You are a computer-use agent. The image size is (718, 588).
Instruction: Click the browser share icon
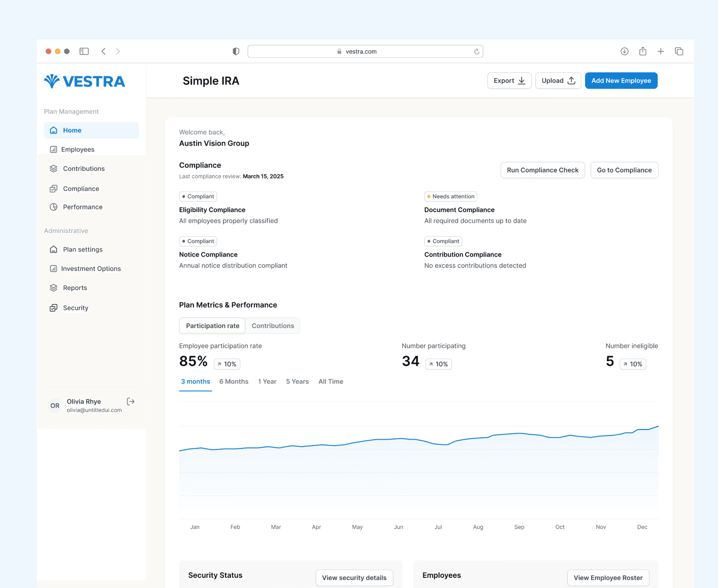(643, 51)
